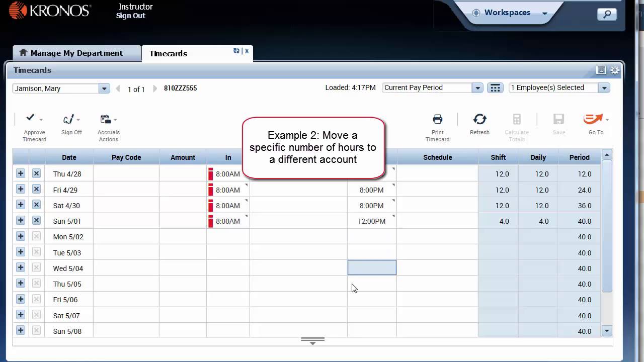Click the Shift column header

click(498, 157)
